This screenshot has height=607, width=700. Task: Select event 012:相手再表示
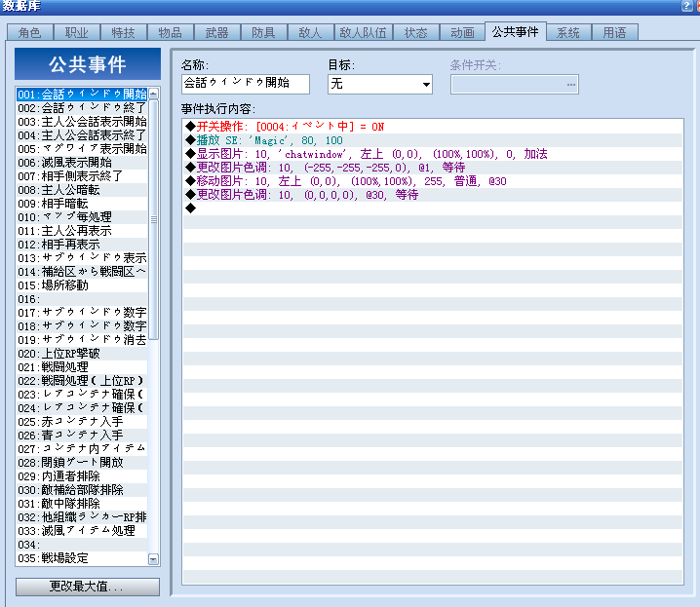pos(82,245)
